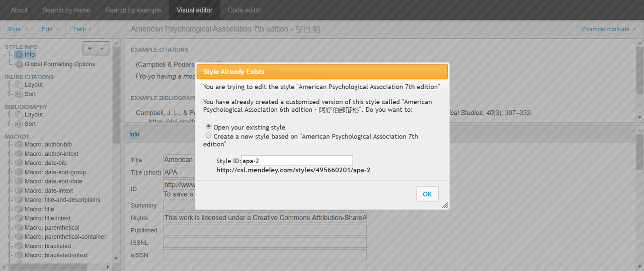This screenshot has height=271, width=644.
Task: Click the dialog resize grip corner
Action: point(445,205)
